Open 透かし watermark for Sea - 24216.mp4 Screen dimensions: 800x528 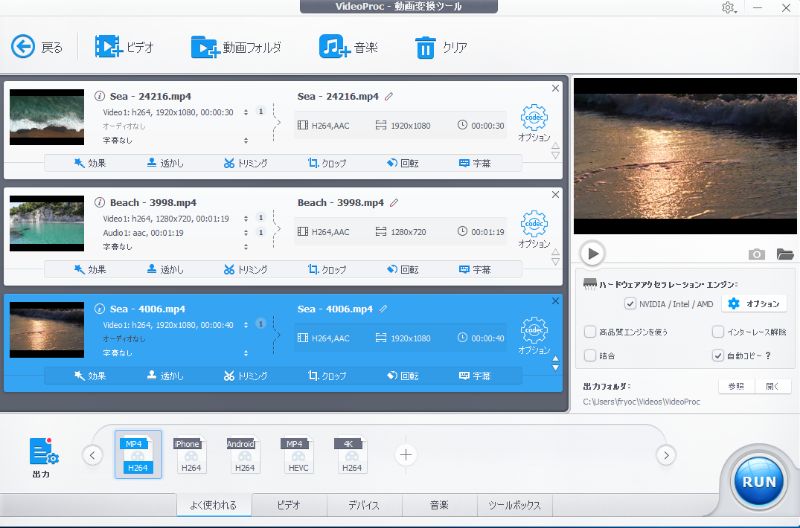pos(165,163)
